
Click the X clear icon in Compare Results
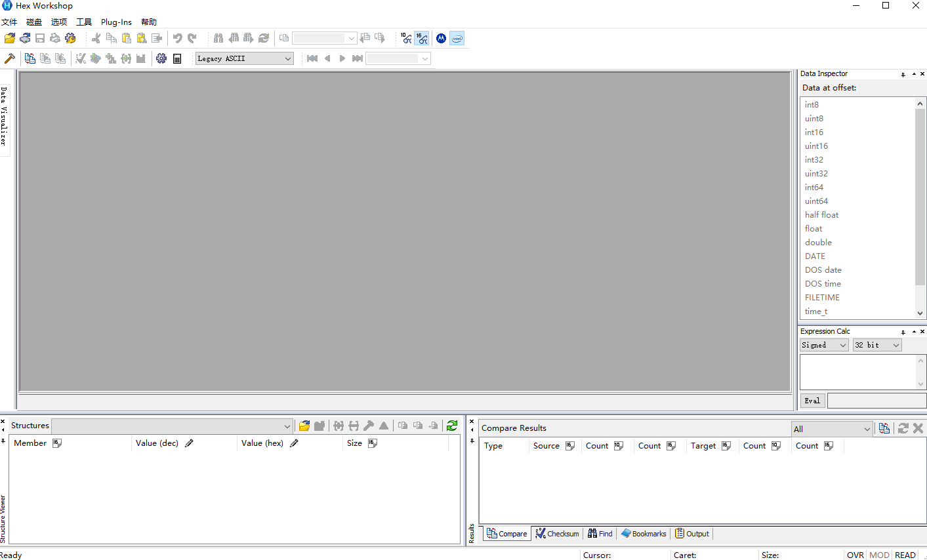918,428
